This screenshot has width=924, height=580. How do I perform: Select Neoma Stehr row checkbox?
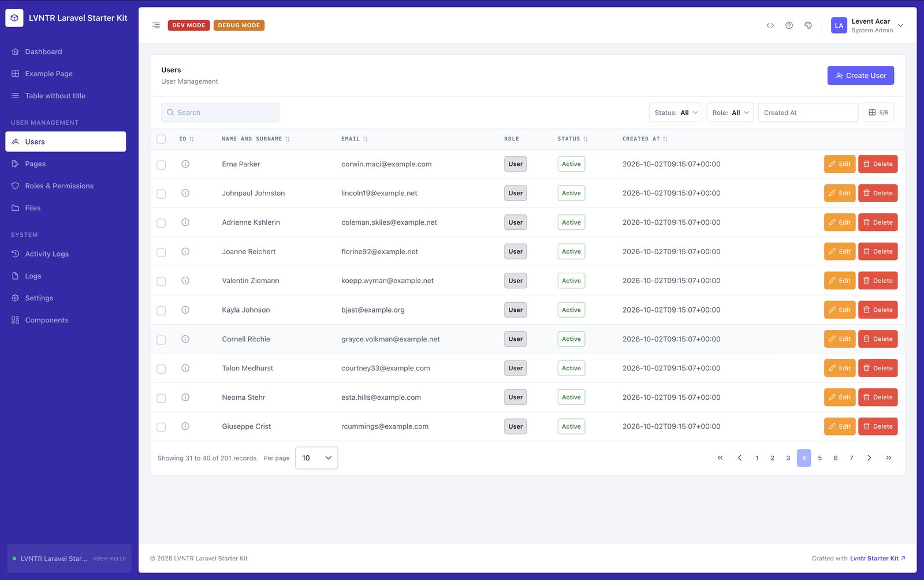click(161, 398)
